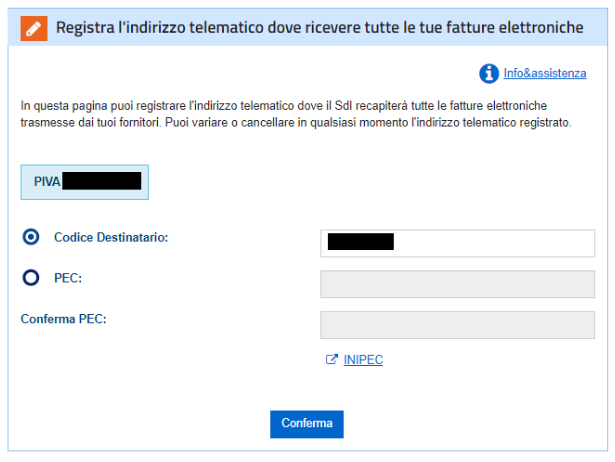Select the PEC radio button
The image size is (615, 462).
(x=31, y=279)
